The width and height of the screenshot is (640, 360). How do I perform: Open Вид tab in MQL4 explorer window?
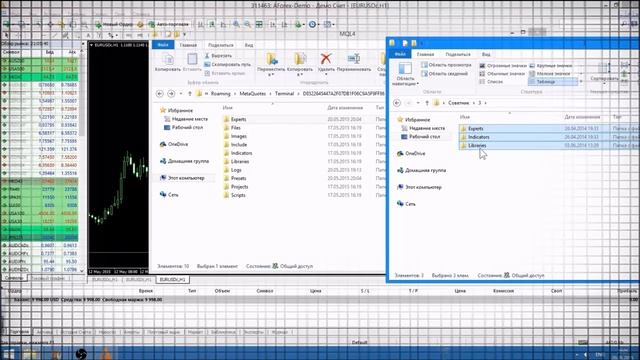tap(249, 45)
